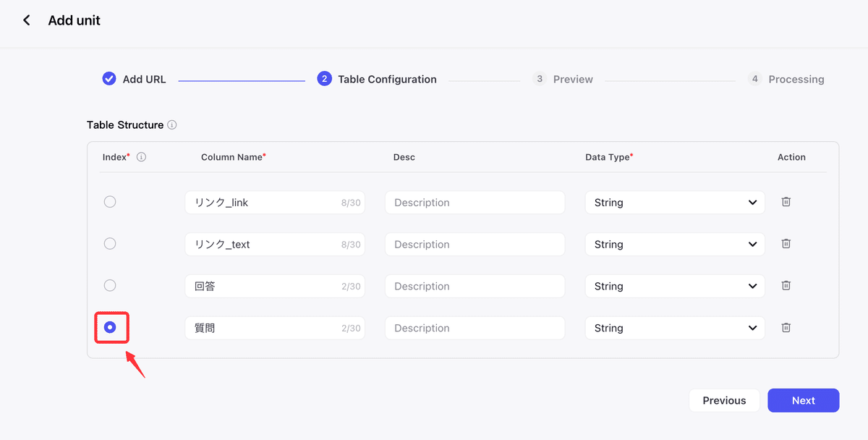Click the Add URL completed checkmark
Screen dimensions: 868x440
[x=109, y=79]
